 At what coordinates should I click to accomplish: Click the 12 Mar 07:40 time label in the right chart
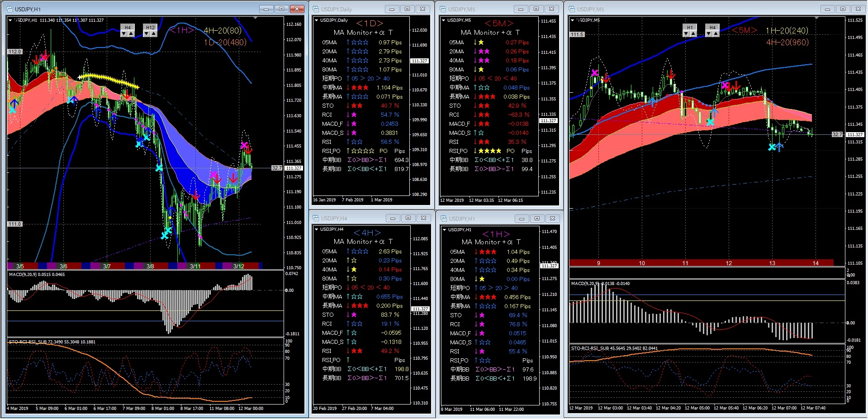(813, 408)
